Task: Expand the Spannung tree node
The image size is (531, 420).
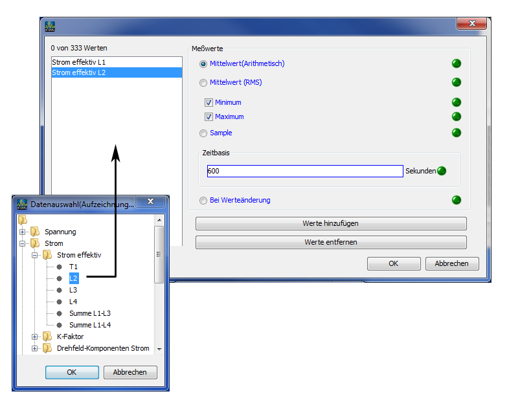Action: pyautogui.click(x=23, y=232)
